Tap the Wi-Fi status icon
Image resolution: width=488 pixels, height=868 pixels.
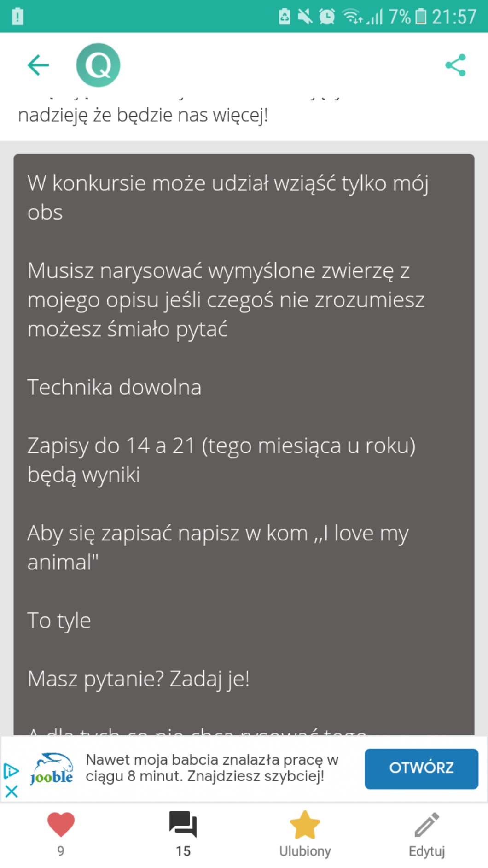pos(352,17)
